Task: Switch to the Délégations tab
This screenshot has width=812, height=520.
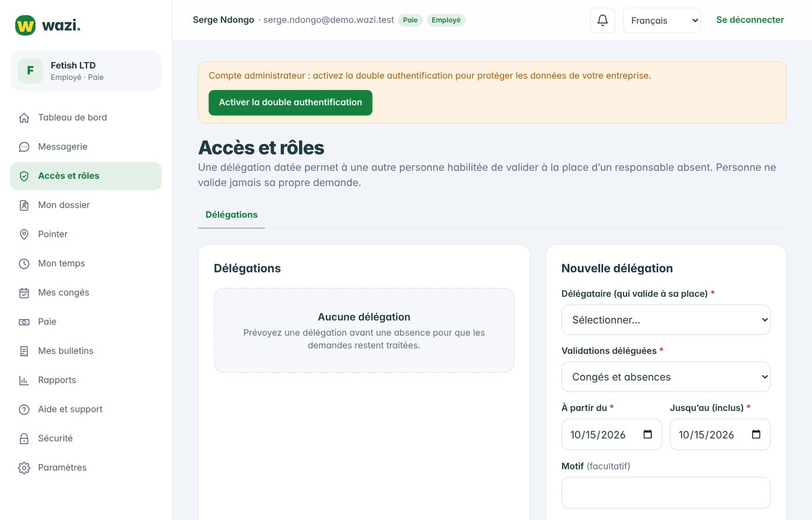Action: (231, 214)
